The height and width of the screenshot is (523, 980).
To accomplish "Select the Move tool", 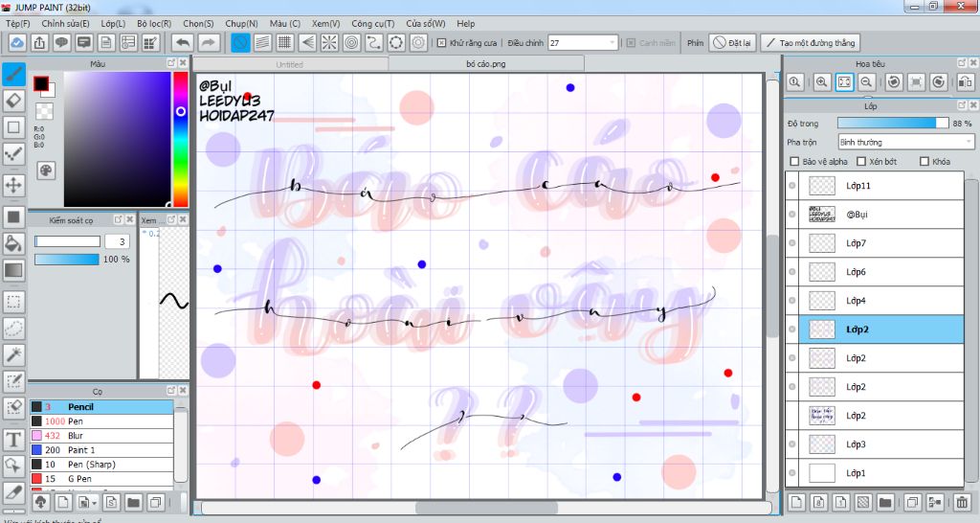I will click(x=13, y=185).
